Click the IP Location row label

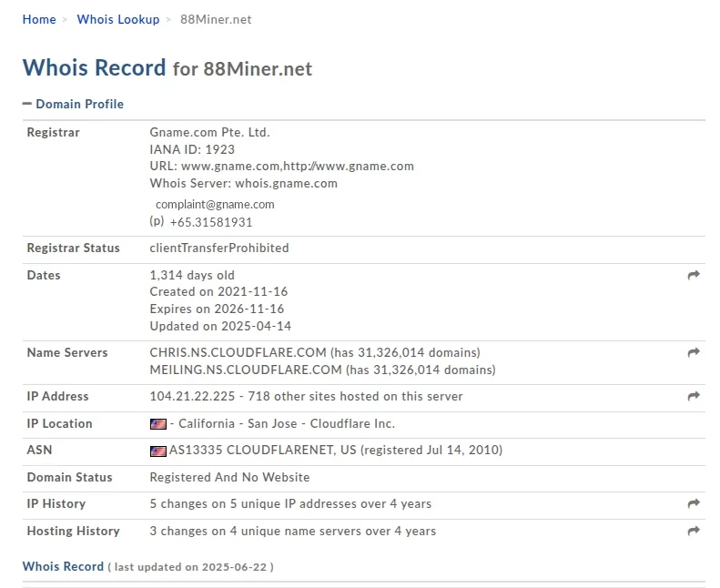[60, 423]
